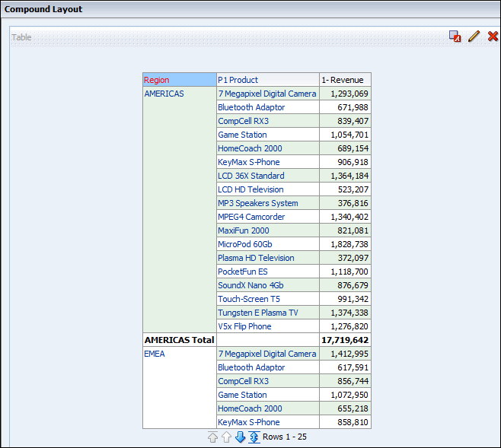Viewport: 501px width, 448px height.
Task: Click LCD 36X Standard product
Action: [251, 176]
